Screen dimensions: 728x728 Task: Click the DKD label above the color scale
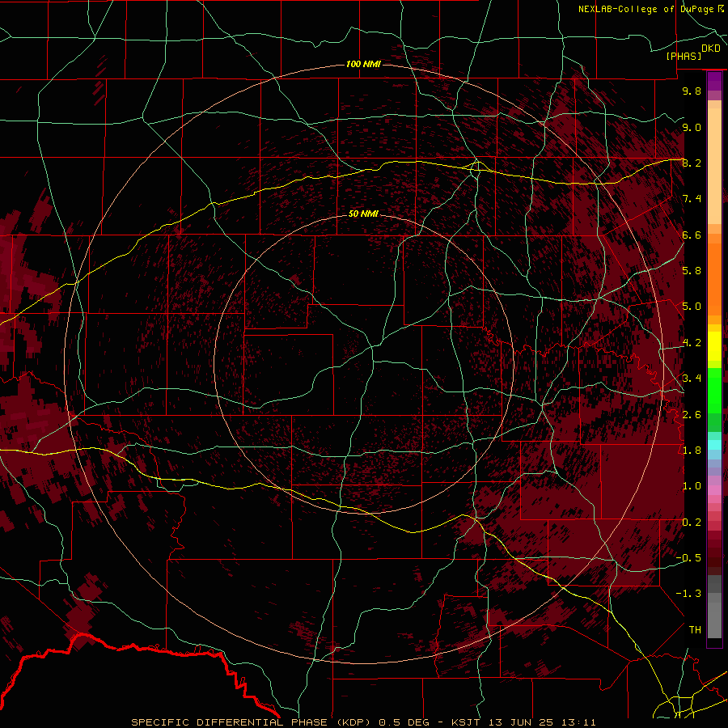(710, 49)
